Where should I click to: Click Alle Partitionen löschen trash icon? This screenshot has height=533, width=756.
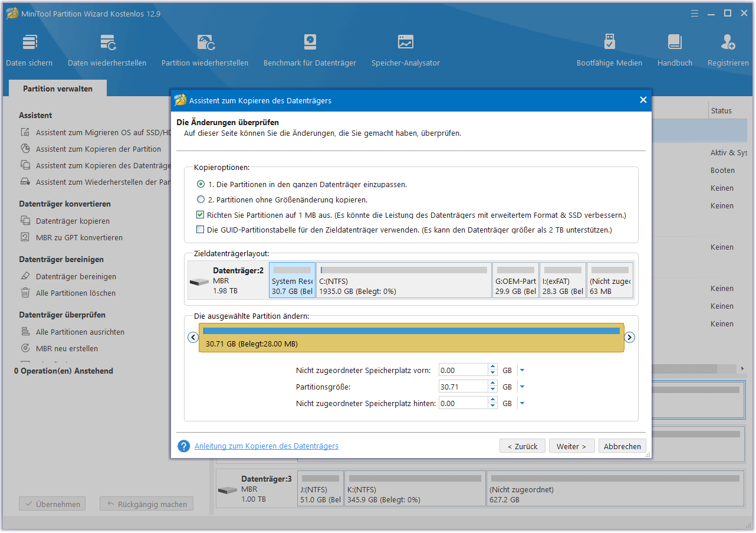[25, 293]
